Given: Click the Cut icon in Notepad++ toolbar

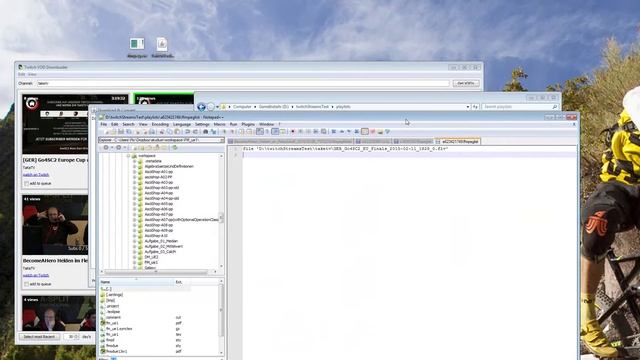Looking at the screenshot, I should point(162,131).
